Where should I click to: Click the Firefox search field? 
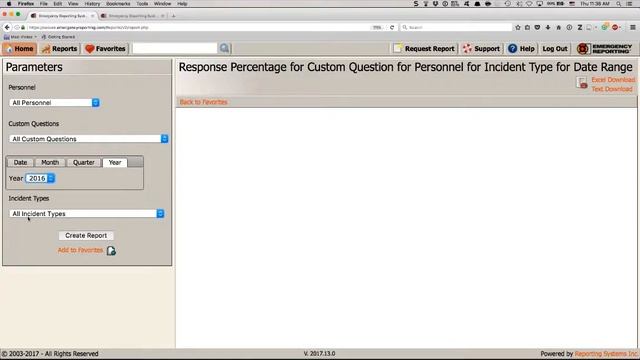456,27
